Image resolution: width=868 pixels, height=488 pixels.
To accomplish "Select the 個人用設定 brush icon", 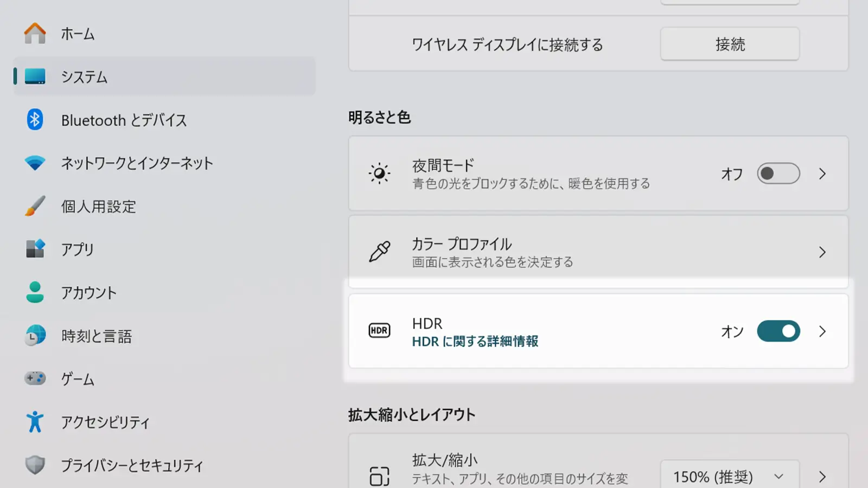I will (x=34, y=206).
